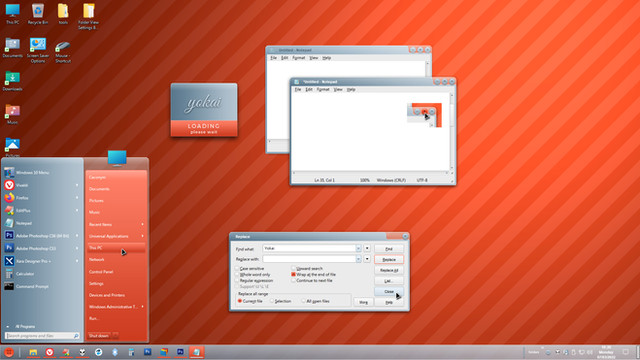Enable Case sensitive option
The height and width of the screenshot is (360, 640).
tap(250, 269)
